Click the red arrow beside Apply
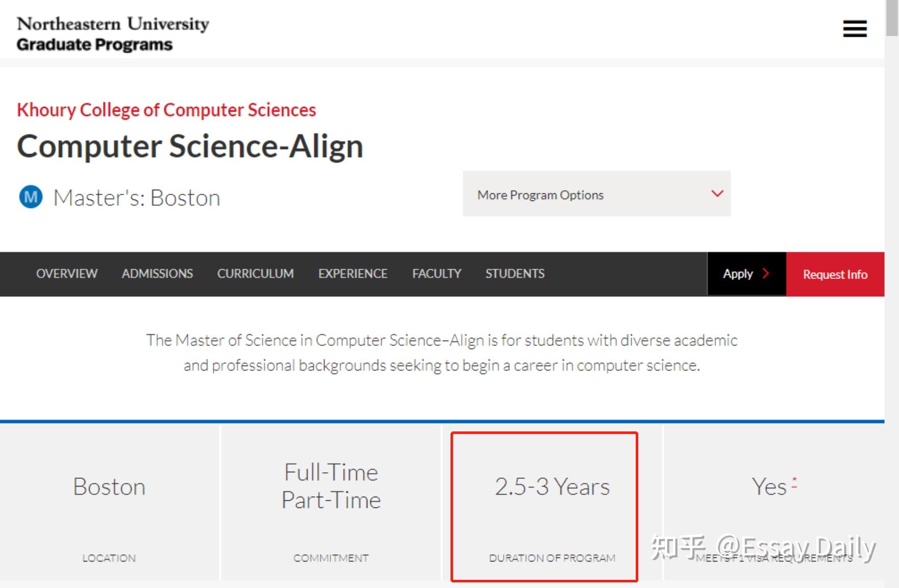Viewport: 899px width, 588px height. tap(765, 273)
